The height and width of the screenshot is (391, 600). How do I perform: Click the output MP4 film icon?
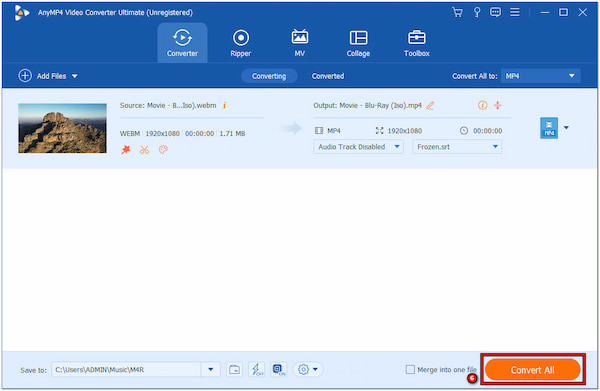pyautogui.click(x=319, y=131)
